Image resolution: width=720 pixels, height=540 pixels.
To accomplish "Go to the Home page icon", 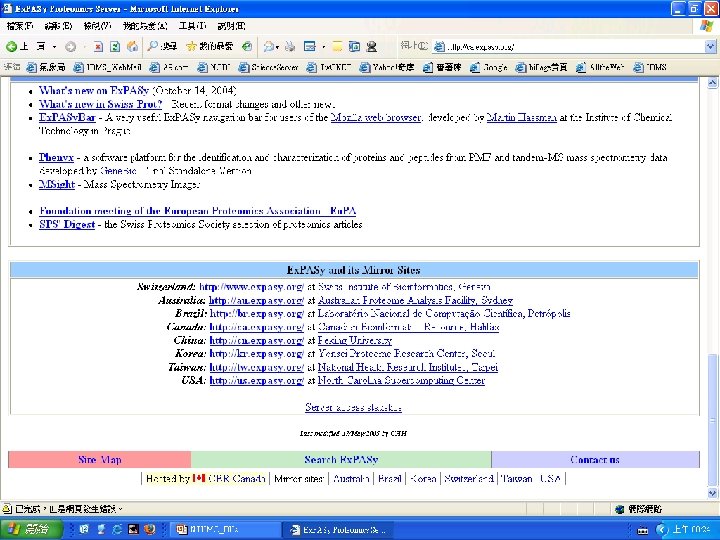I will click(132, 46).
